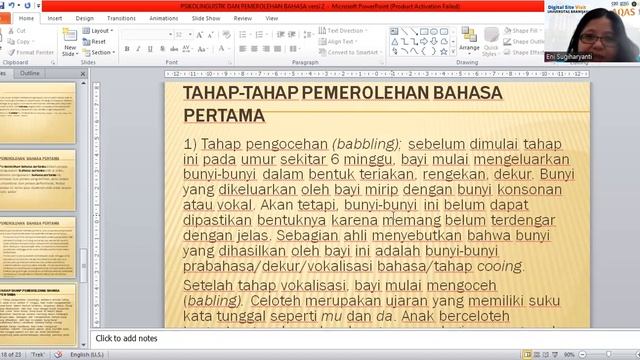The width and height of the screenshot is (640, 360).
Task: Click the zoom slider in the status bar
Action: 608,355
